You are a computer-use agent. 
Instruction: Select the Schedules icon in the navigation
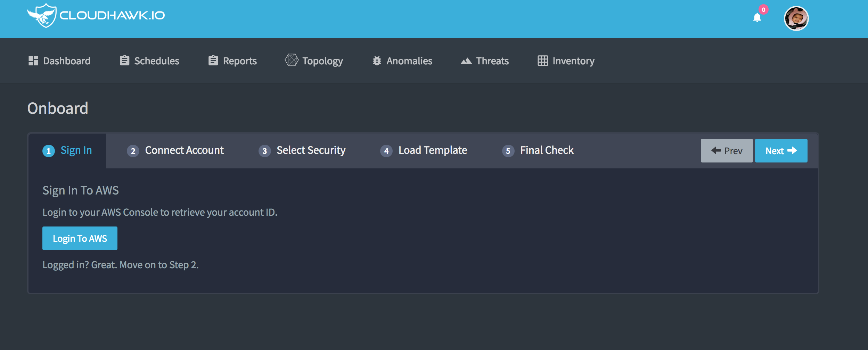click(x=124, y=60)
